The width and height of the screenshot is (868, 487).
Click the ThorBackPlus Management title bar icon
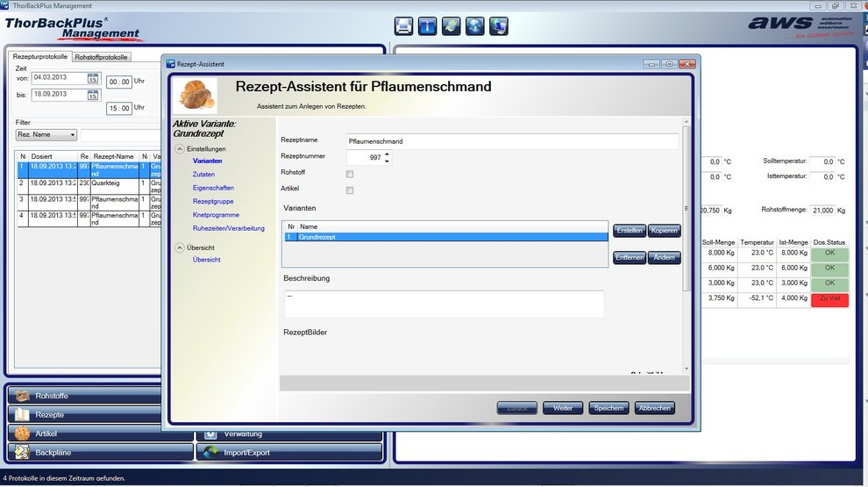point(4,5)
